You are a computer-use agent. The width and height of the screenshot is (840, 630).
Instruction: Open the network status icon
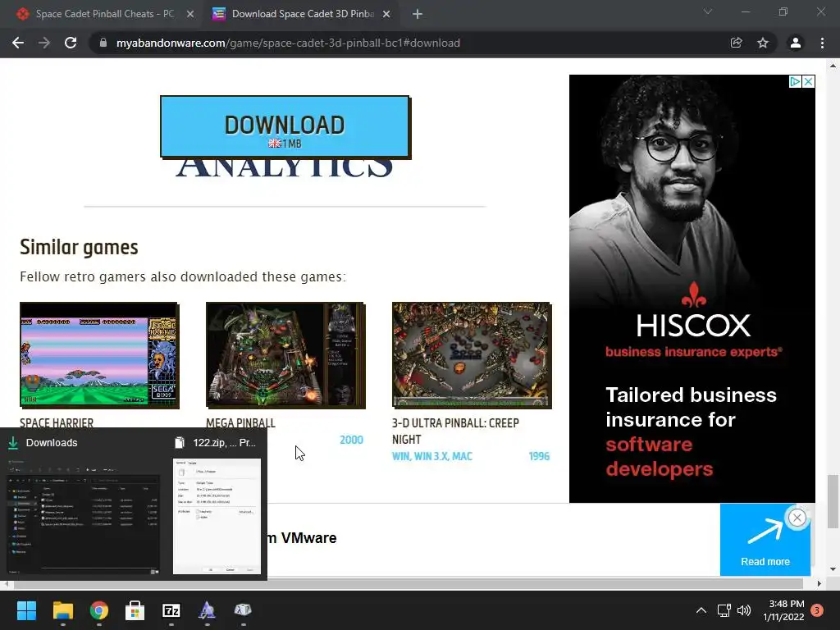click(x=724, y=610)
